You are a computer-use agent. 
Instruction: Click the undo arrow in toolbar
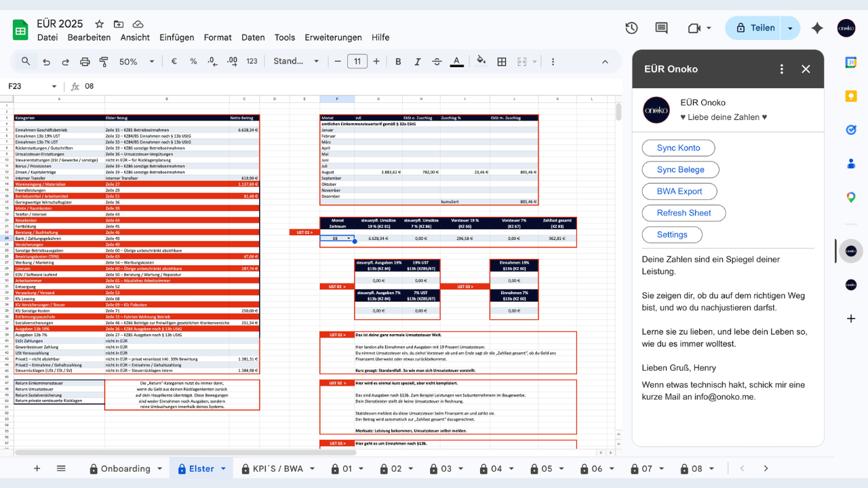pos(46,62)
